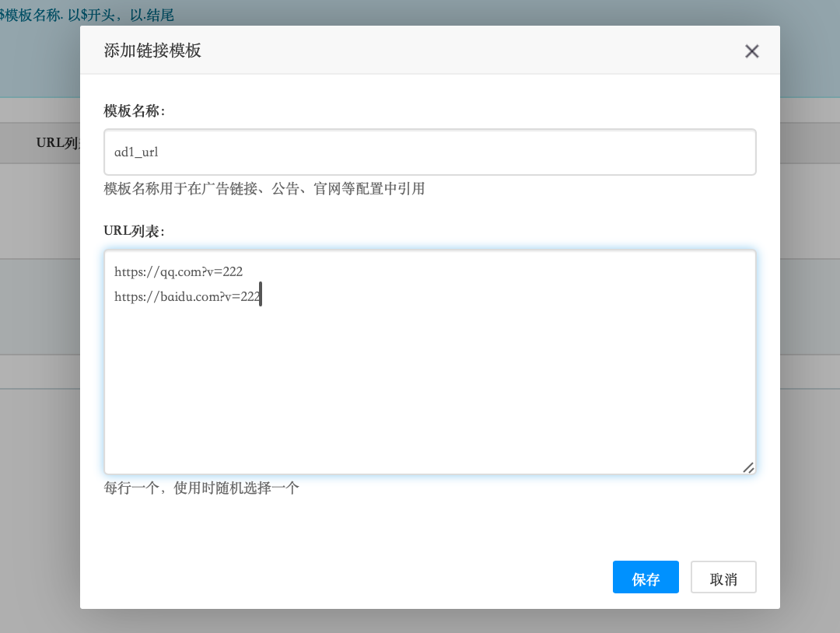Focus the 模板名称 input field
Viewport: 840px width, 633px height.
(429, 152)
